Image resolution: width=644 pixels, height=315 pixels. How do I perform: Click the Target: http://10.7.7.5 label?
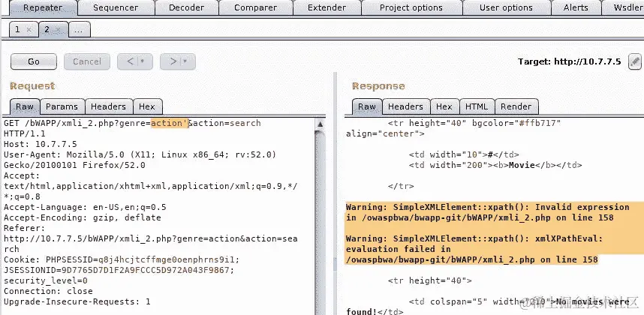[x=569, y=62]
